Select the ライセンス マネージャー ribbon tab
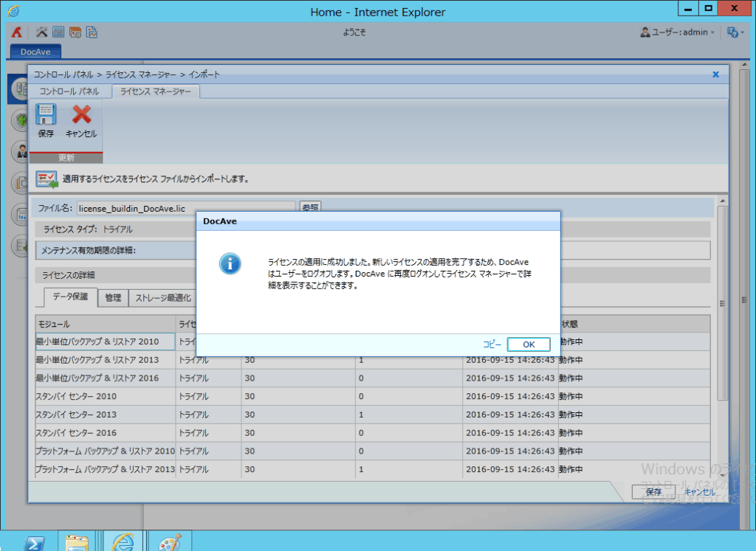756x551 pixels. (x=156, y=91)
